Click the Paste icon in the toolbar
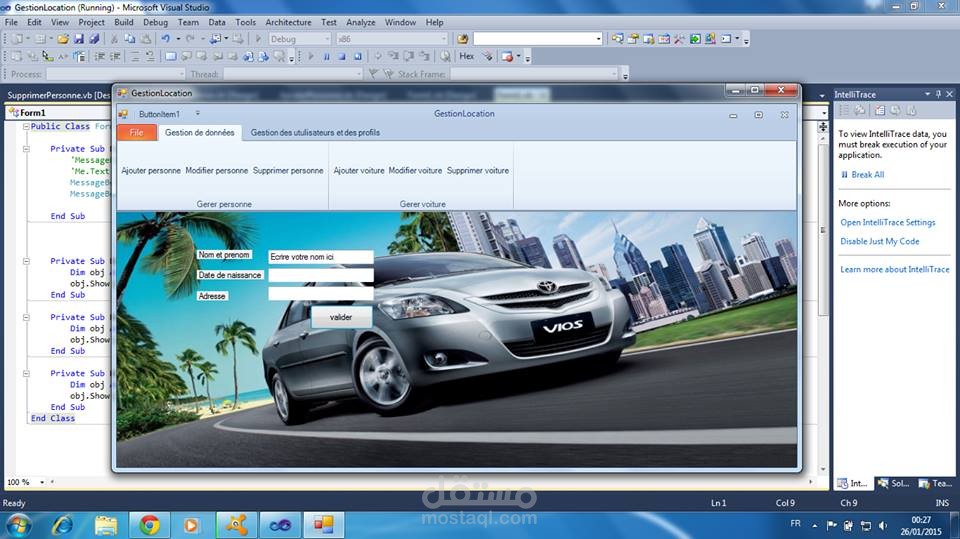This screenshot has height=539, width=960. pos(146,39)
